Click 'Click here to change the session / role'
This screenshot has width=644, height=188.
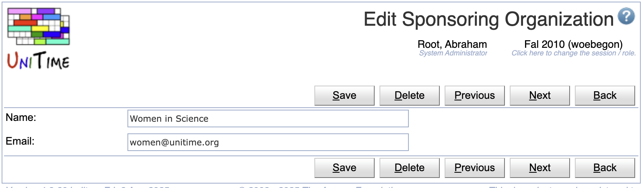pyautogui.click(x=574, y=53)
